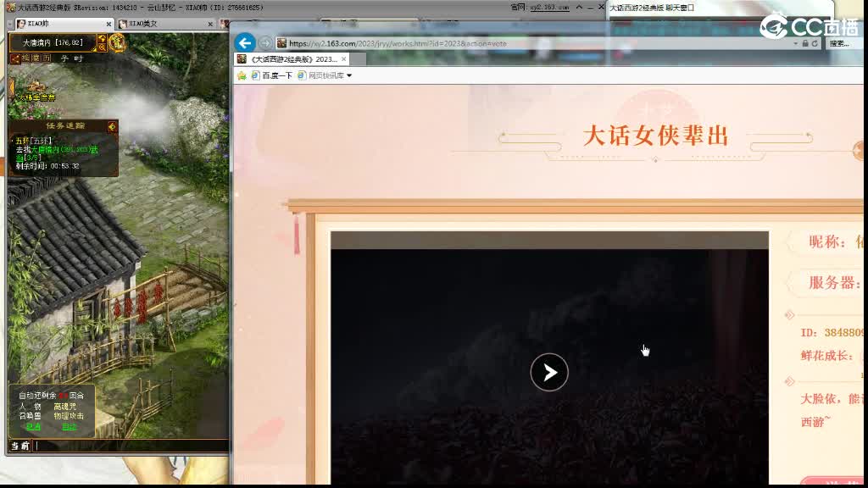Viewport: 868px width, 488px height.
Task: Click the browser Forward arrow button
Action: [x=265, y=43]
